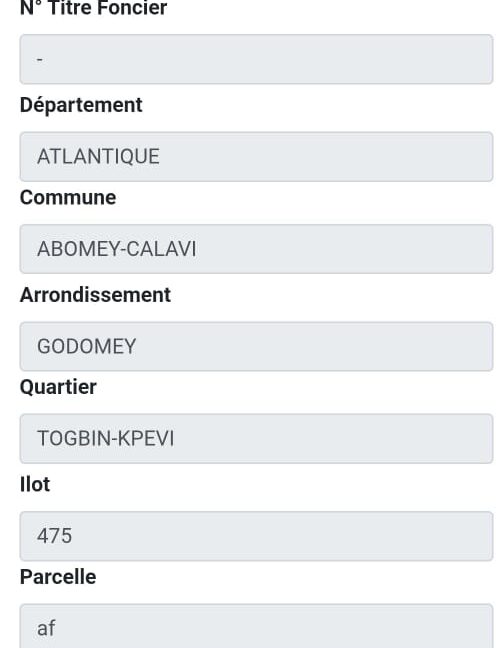499x648 pixels.
Task: Click the Arrondissement label
Action: (x=95, y=295)
